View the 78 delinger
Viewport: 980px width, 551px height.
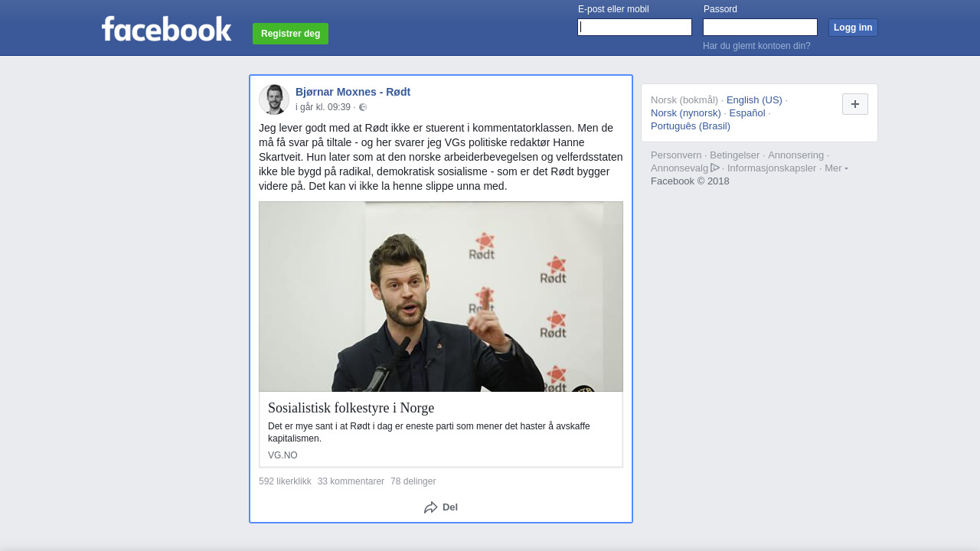tap(413, 481)
